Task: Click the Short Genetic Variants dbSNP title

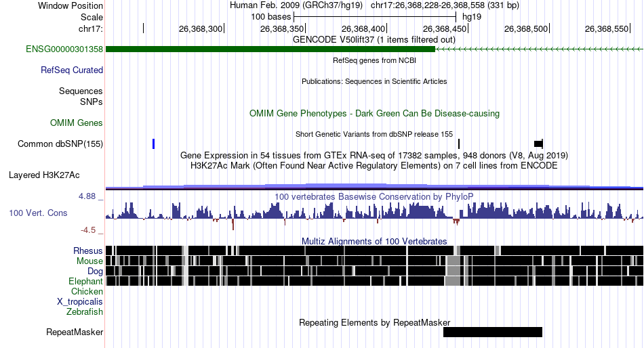Action: click(x=374, y=134)
